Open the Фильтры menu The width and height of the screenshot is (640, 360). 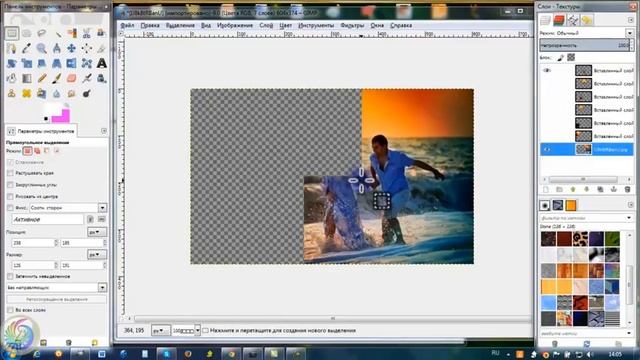352,25
